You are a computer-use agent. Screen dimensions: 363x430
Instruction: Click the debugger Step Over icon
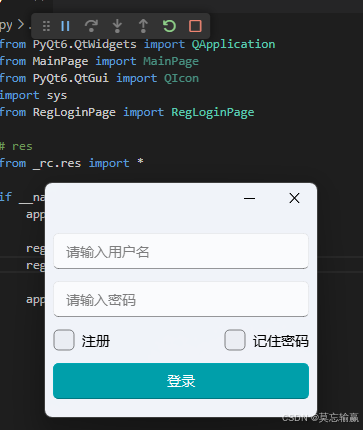(x=91, y=26)
